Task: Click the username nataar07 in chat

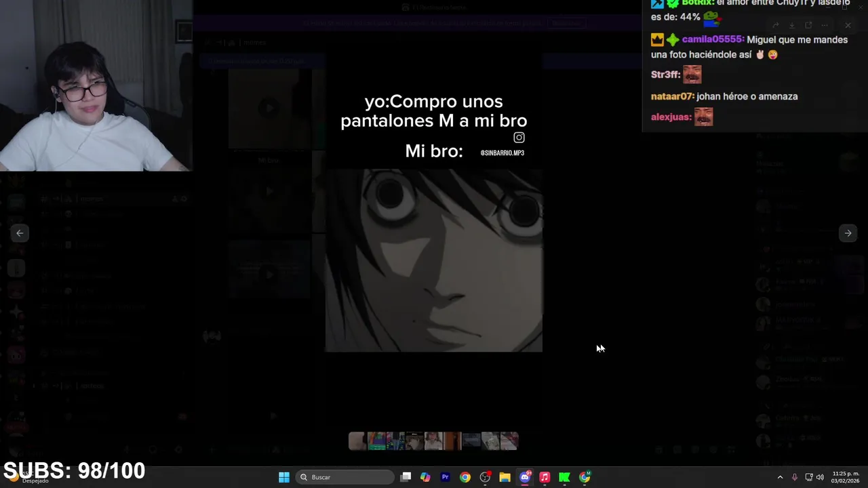Action: (672, 96)
